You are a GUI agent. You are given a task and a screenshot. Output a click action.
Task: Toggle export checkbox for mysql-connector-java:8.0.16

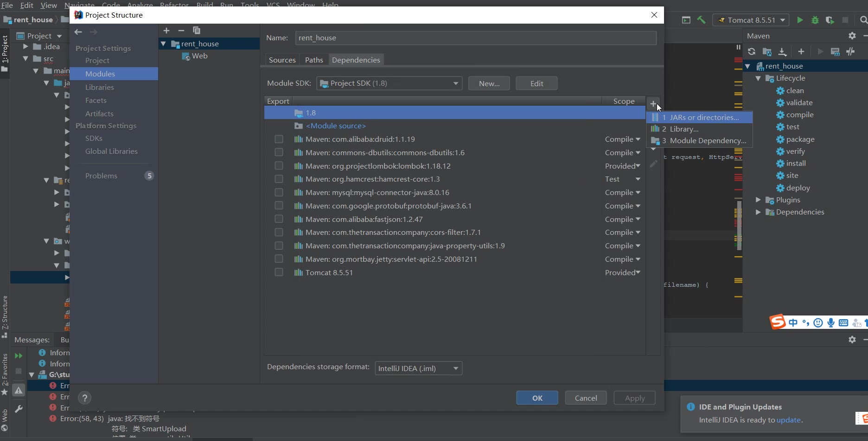tap(279, 192)
